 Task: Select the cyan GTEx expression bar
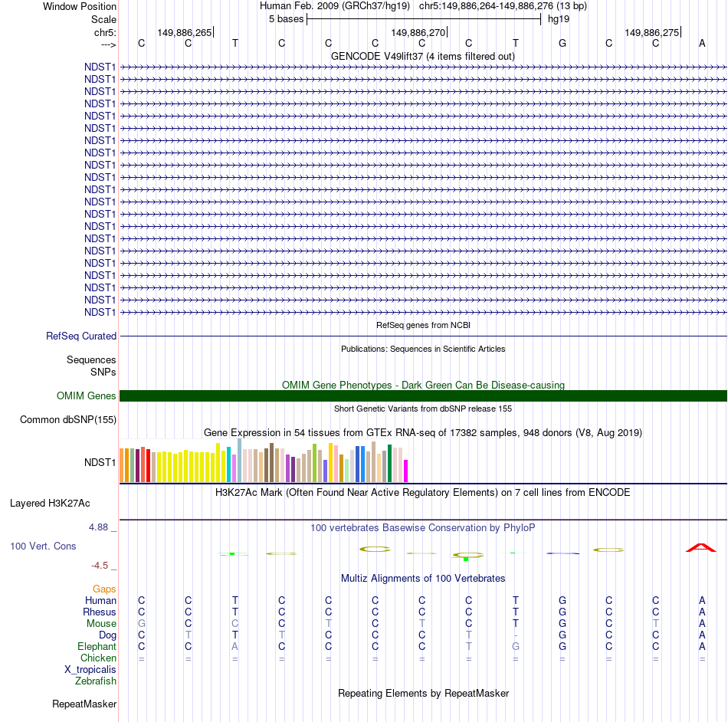[x=228, y=464]
